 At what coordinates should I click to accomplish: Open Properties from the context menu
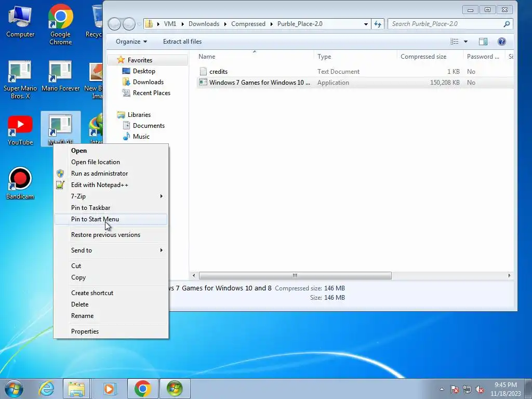click(111, 331)
